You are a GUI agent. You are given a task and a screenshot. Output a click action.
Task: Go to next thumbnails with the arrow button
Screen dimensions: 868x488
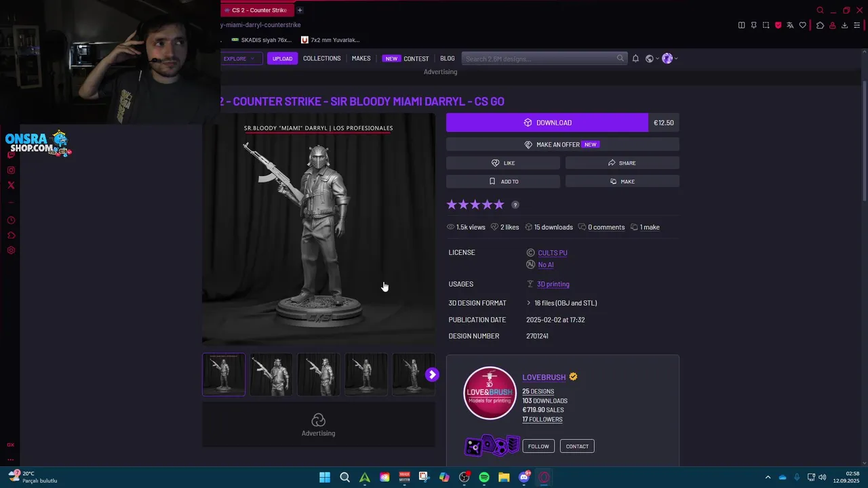[432, 375]
